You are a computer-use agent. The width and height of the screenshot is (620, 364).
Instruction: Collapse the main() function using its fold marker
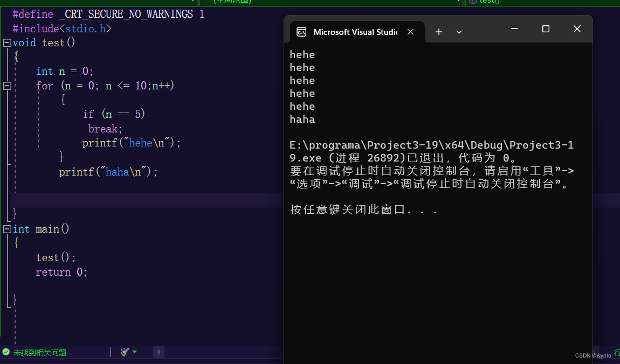6,228
